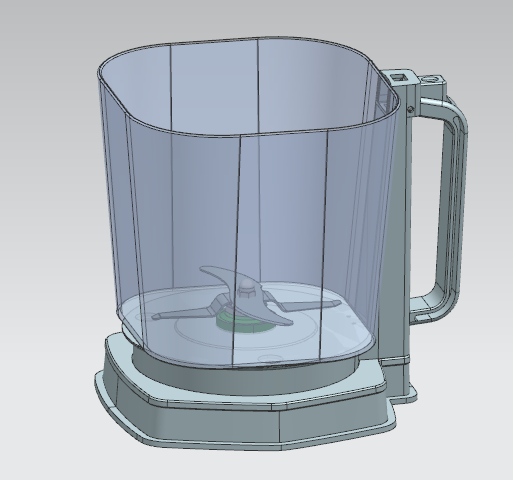Click the domed nut atop the blade
This screenshot has height=480, width=513.
pos(246,288)
